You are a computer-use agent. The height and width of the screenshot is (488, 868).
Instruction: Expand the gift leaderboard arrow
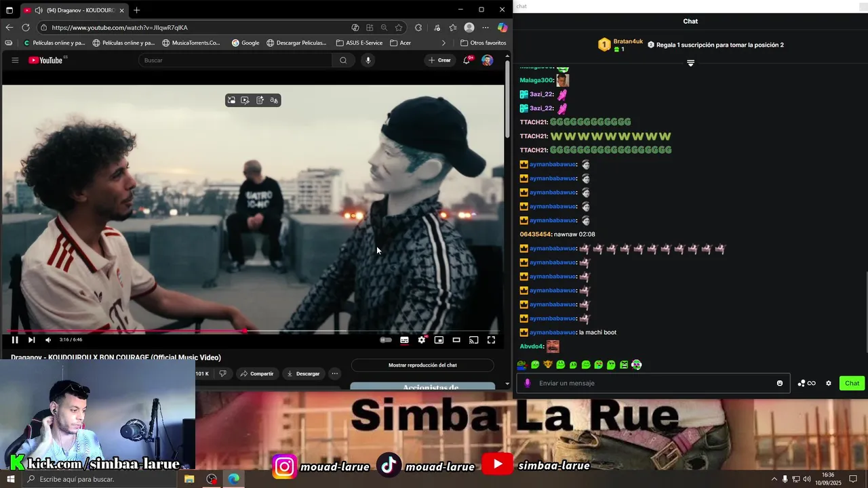tap(690, 63)
